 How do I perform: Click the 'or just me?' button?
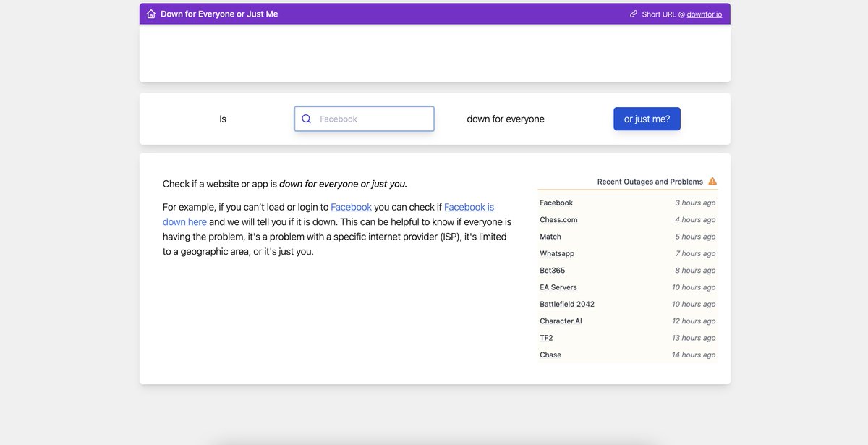(647, 119)
